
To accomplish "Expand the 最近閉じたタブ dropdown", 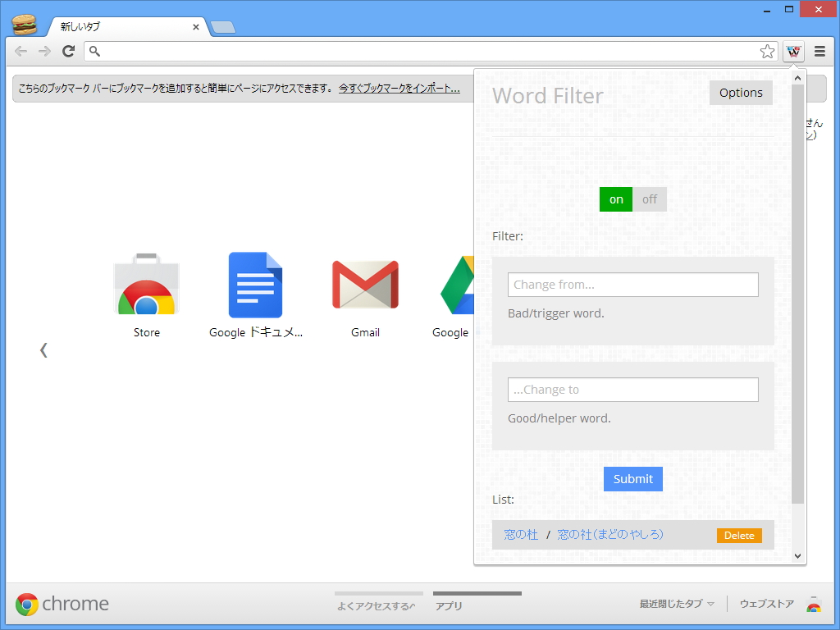I will [x=674, y=603].
